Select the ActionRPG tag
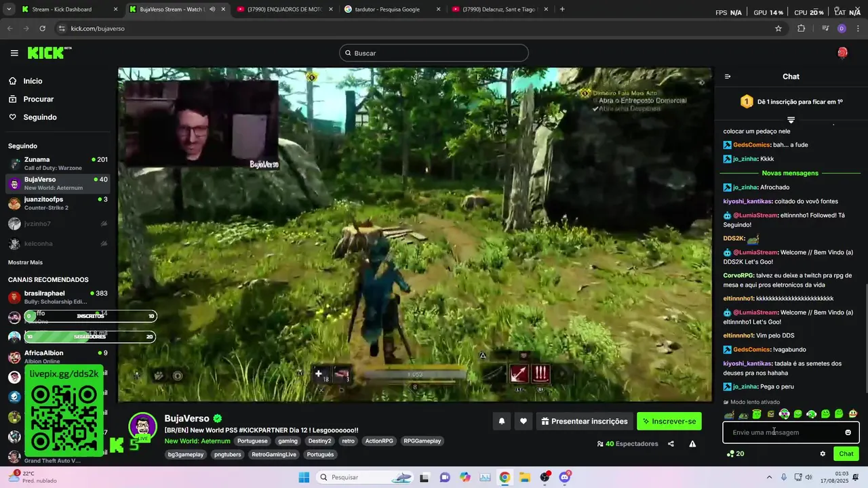868x488 pixels. pos(379,441)
